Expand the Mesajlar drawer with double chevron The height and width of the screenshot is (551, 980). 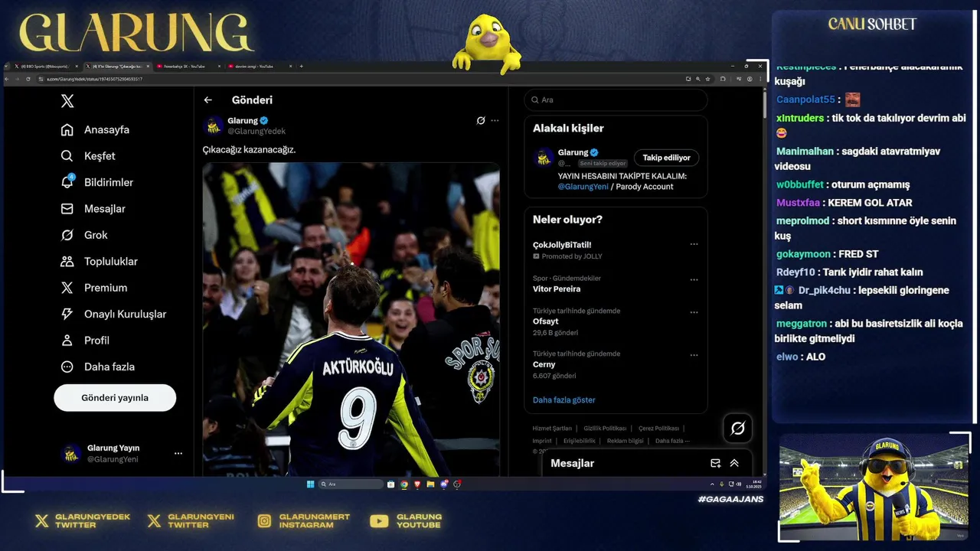coord(734,463)
